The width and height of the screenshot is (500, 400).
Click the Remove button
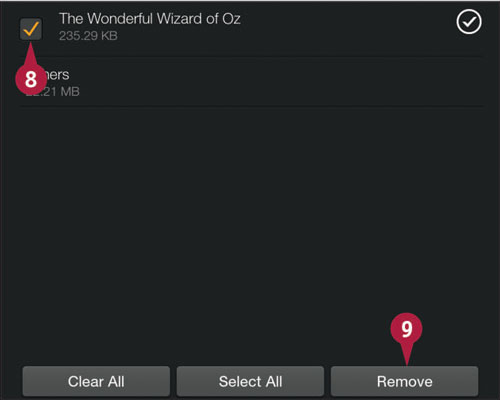pyautogui.click(x=404, y=381)
